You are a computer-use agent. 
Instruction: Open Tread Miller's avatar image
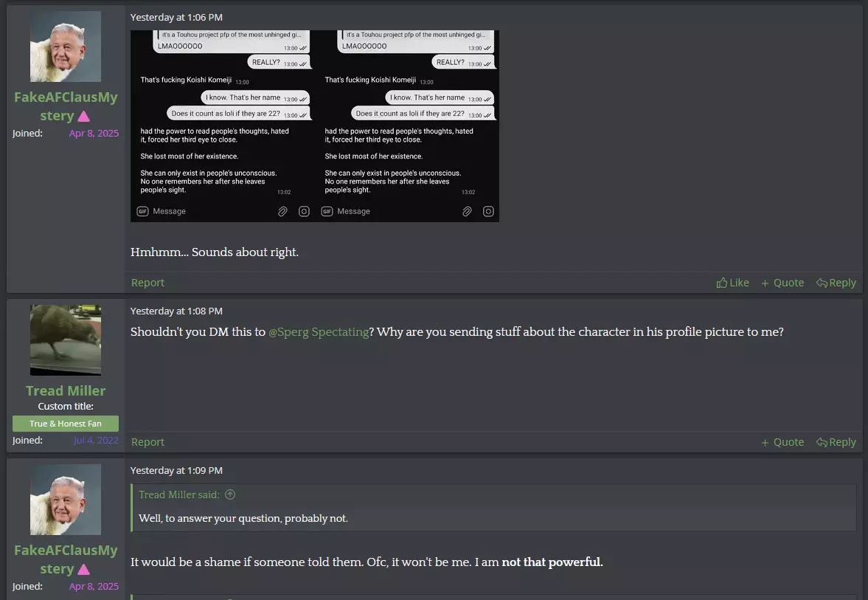pos(66,340)
